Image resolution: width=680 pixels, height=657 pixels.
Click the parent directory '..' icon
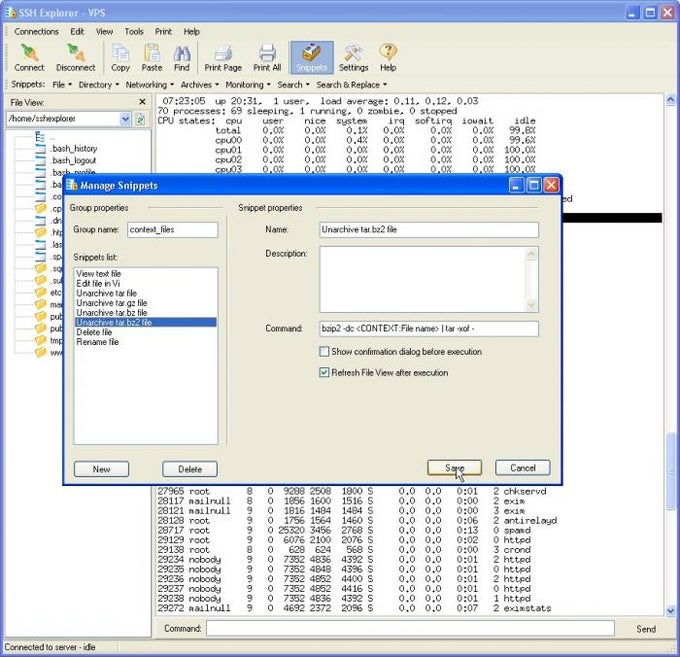[40, 137]
